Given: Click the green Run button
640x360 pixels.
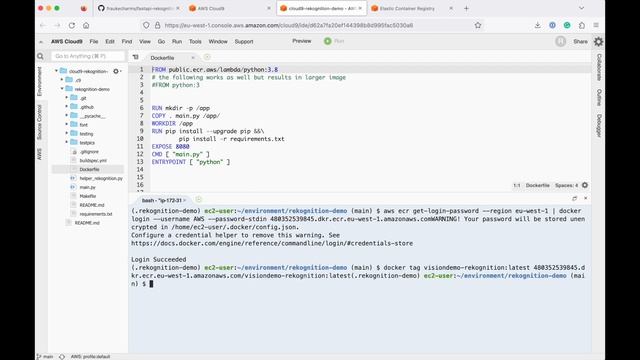Looking at the screenshot, I should [334, 41].
